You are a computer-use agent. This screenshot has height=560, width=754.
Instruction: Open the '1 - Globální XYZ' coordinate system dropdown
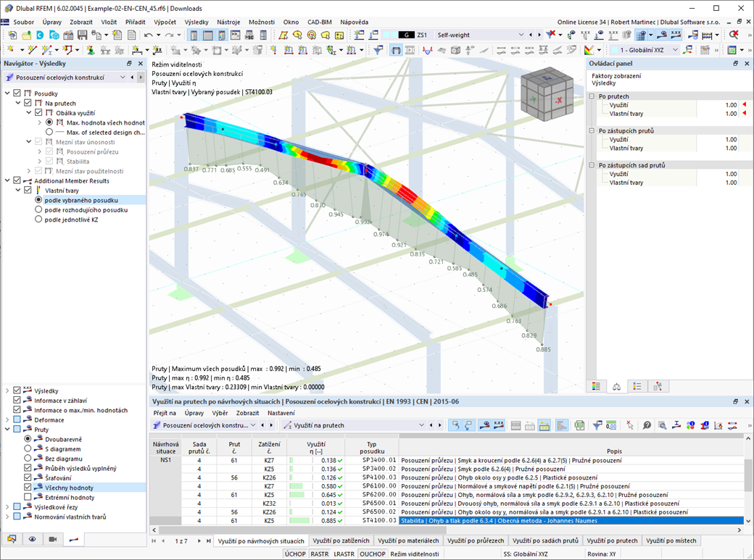point(675,50)
